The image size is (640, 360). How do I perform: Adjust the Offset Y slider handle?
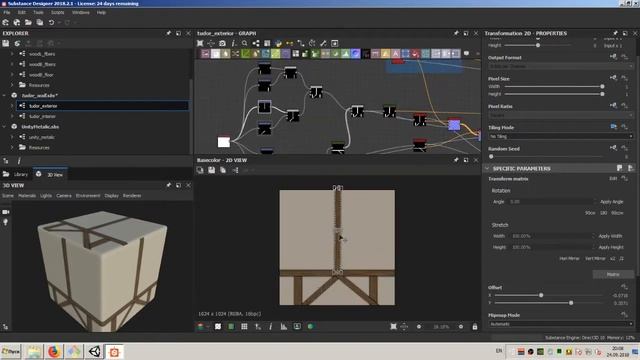tap(571, 303)
